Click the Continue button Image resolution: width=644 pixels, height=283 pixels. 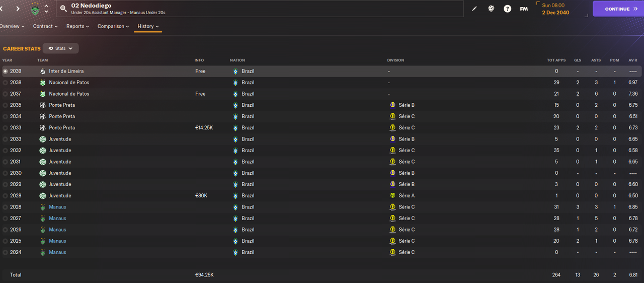point(618,9)
